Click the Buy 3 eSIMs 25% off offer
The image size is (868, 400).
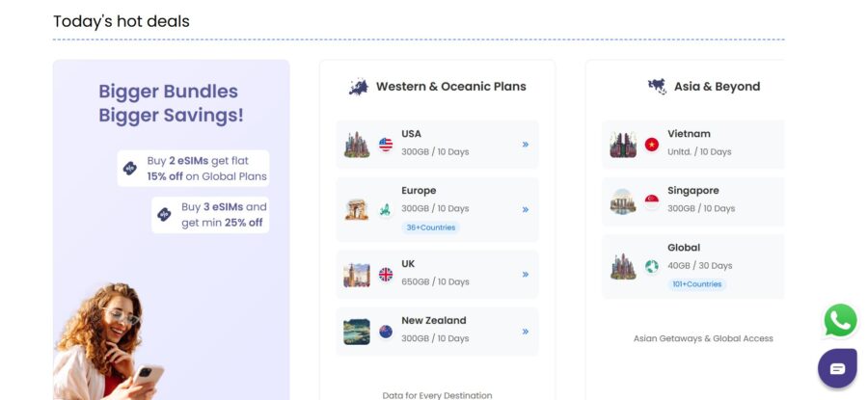click(x=210, y=215)
